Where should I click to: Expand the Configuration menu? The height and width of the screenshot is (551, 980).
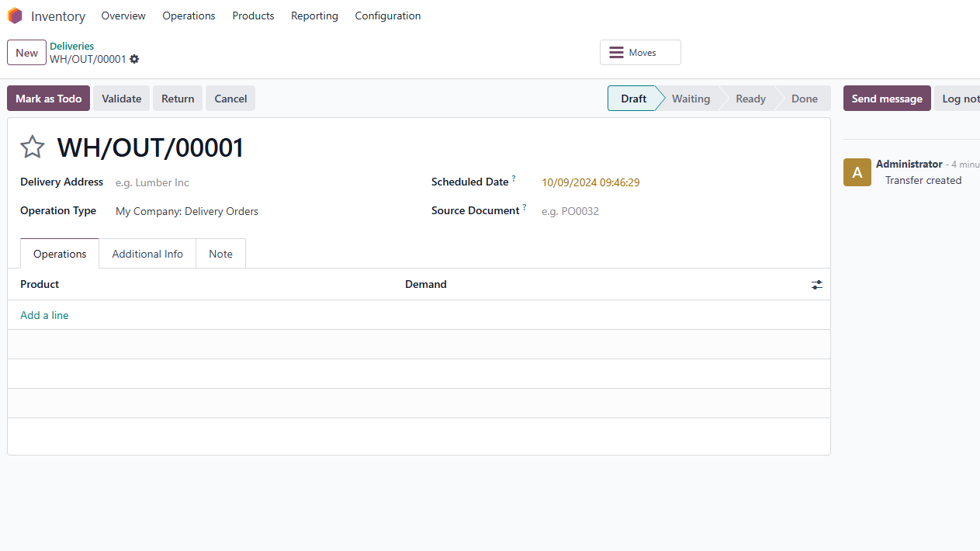[388, 16]
